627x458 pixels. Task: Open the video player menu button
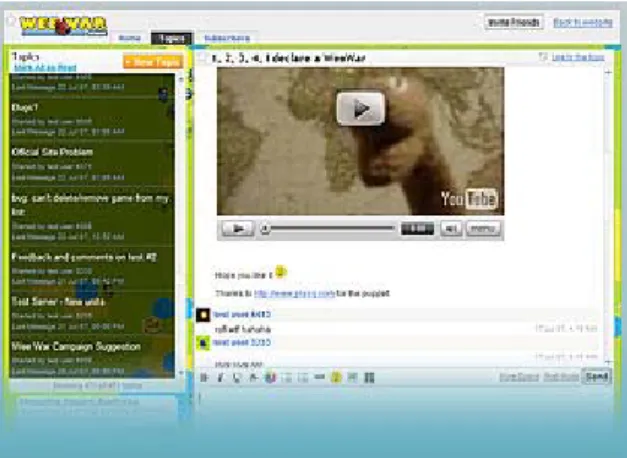tap(483, 229)
